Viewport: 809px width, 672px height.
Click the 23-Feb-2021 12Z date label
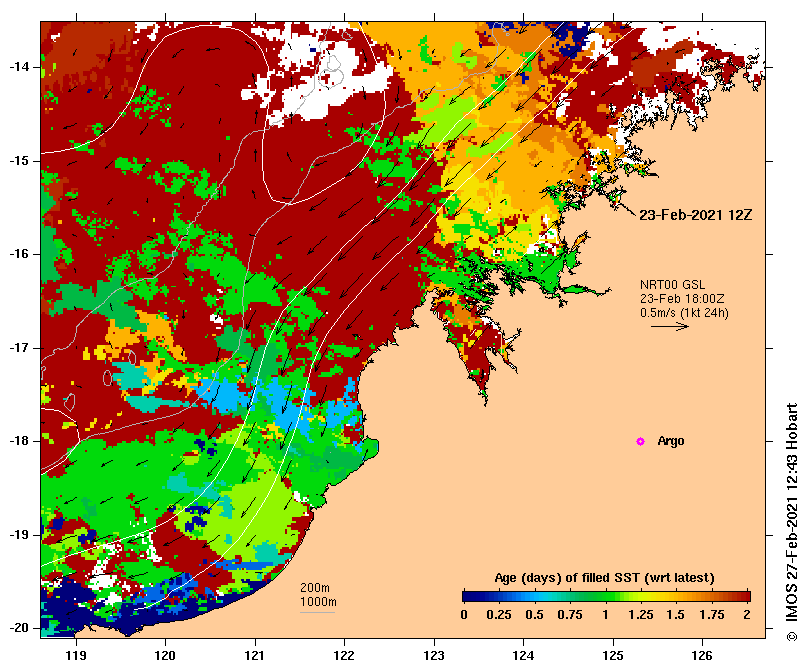coord(695,215)
